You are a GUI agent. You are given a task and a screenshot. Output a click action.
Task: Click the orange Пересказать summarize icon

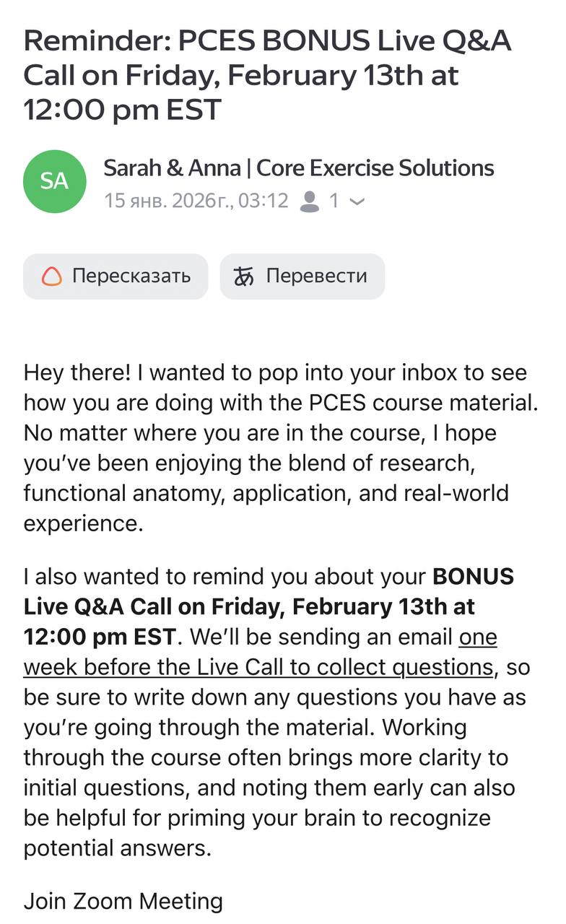tap(52, 276)
